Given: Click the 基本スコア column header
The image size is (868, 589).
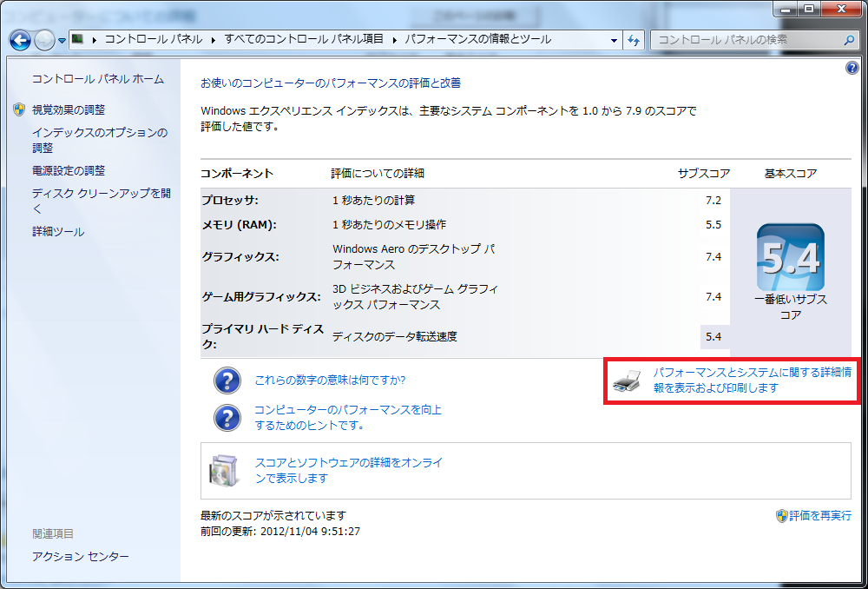Looking at the screenshot, I should (x=791, y=174).
